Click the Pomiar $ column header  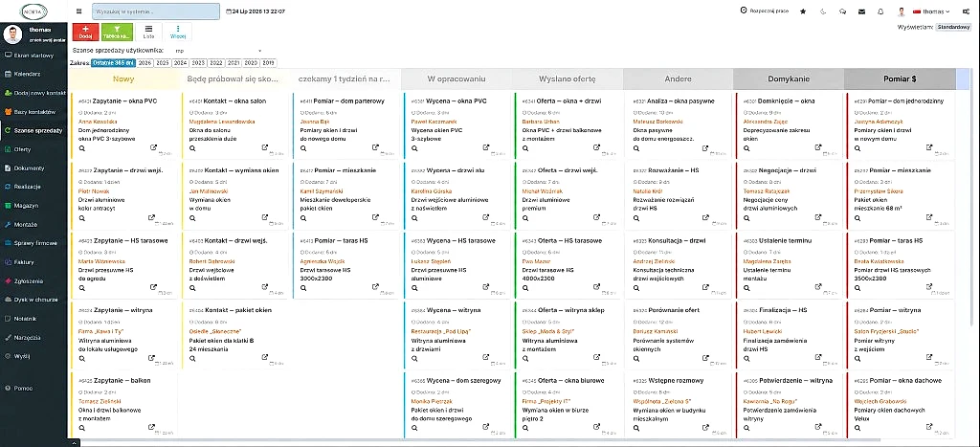click(x=900, y=78)
